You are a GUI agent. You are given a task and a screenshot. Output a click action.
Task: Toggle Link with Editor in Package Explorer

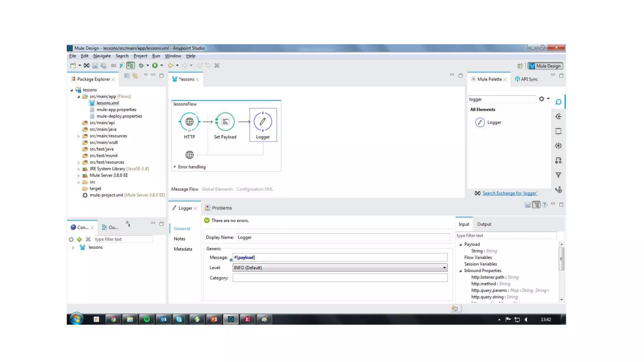135,76
